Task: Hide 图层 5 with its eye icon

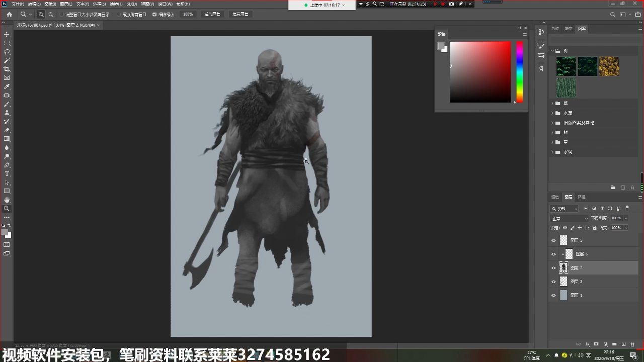Action: [554, 240]
